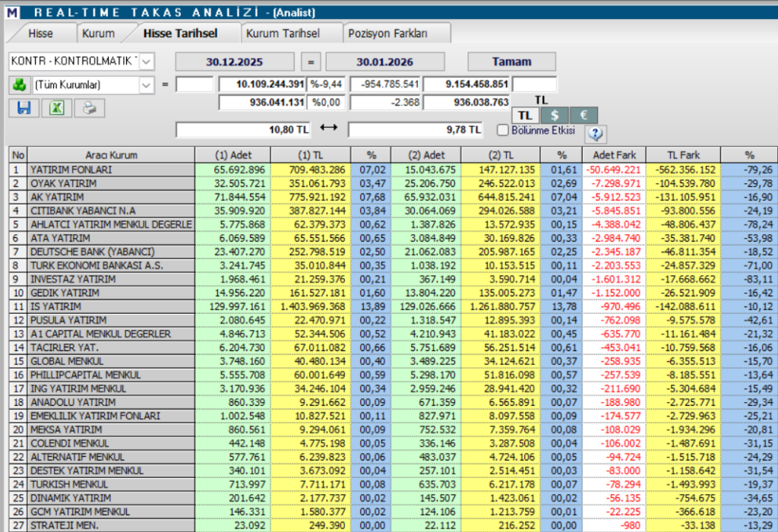
Task: Switch to the Kurum Tarihsel tab
Action: 286,33
